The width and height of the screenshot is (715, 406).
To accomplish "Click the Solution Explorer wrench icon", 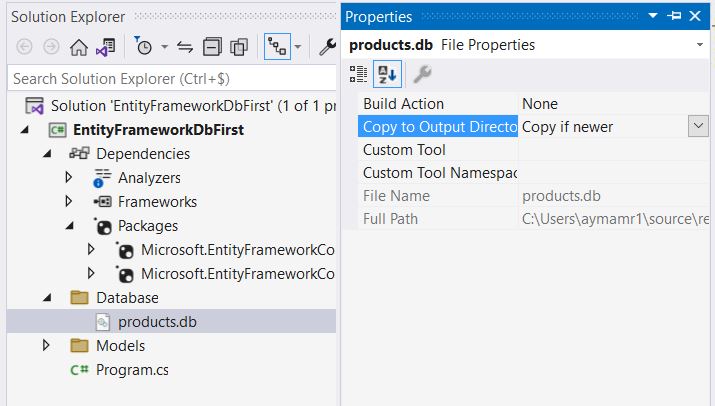I will tap(327, 47).
